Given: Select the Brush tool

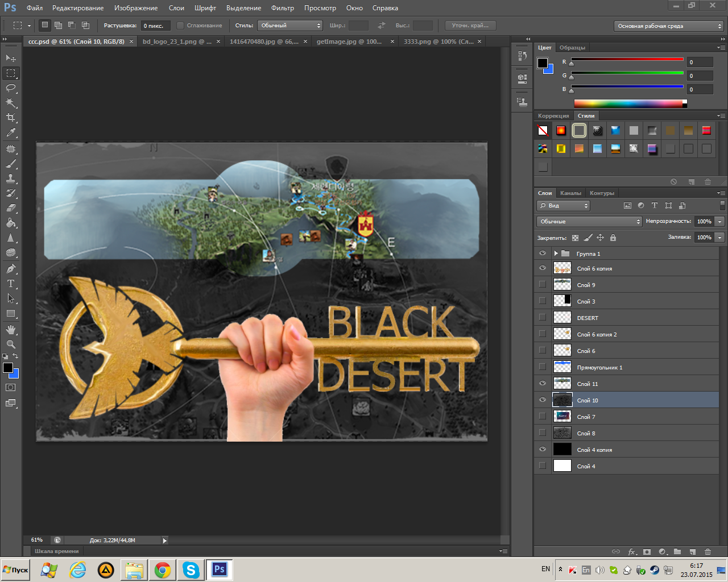Looking at the screenshot, I should click(11, 164).
